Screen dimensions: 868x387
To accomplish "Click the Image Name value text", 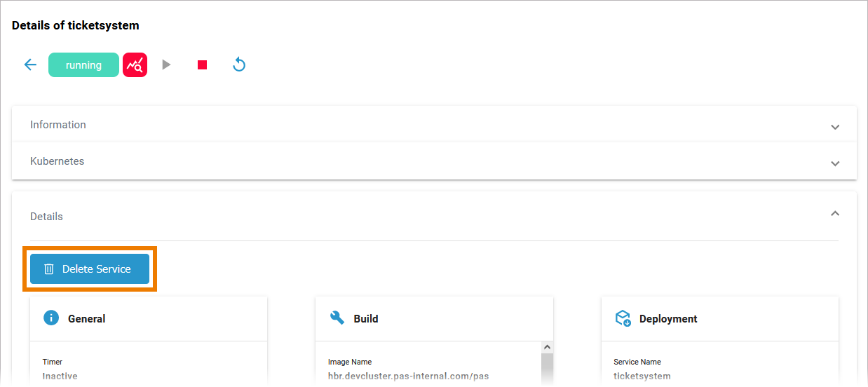I will click(408, 376).
